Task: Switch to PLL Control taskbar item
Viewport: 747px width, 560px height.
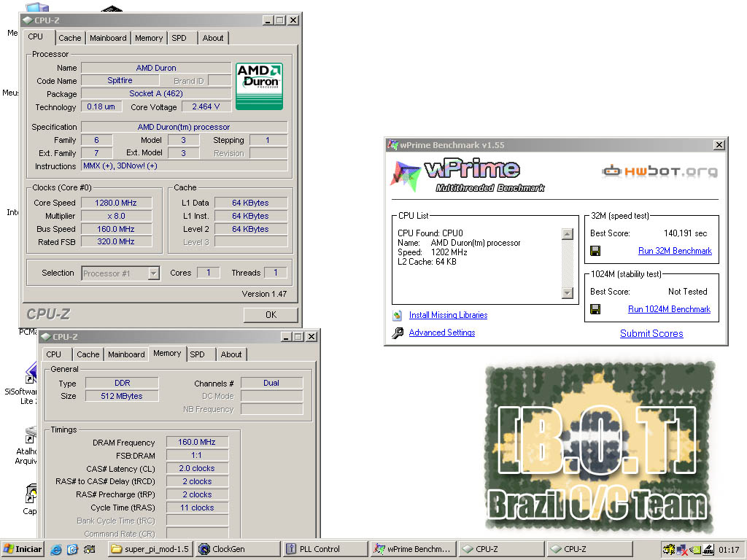Action: tap(326, 549)
